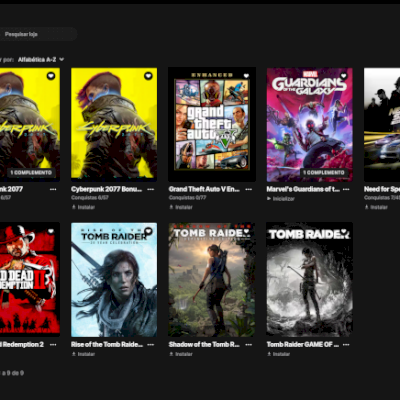400x400 pixels.
Task: Click the Shadow of the Tomb R... title
Action: 204,345
